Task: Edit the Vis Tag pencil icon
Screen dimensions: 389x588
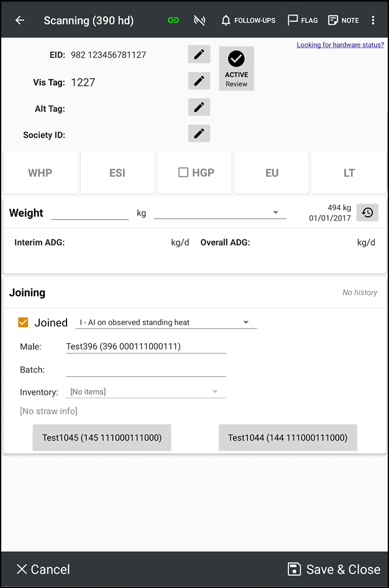Action: (x=199, y=81)
